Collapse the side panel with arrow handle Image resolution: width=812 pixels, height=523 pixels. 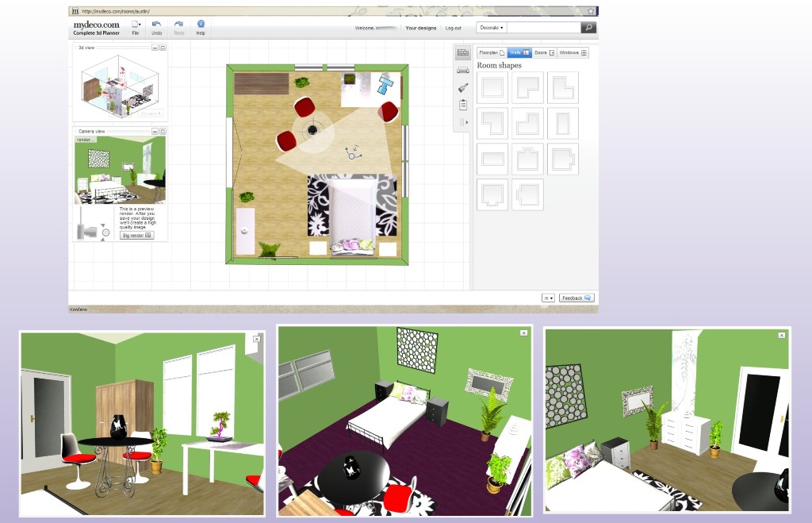click(x=463, y=122)
